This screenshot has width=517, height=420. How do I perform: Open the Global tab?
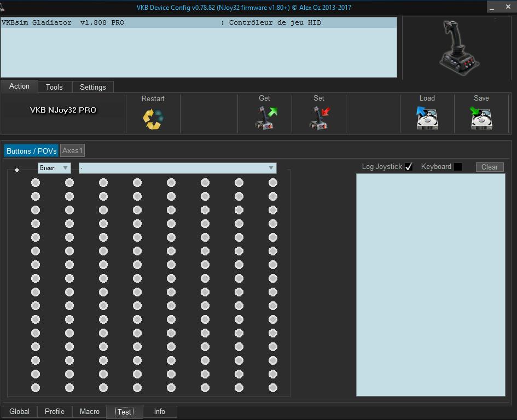[20, 412]
